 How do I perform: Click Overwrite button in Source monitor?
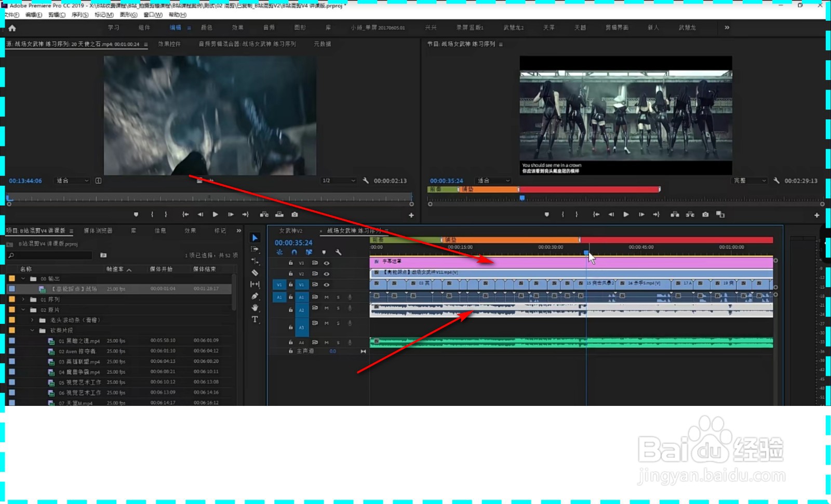pos(279,214)
